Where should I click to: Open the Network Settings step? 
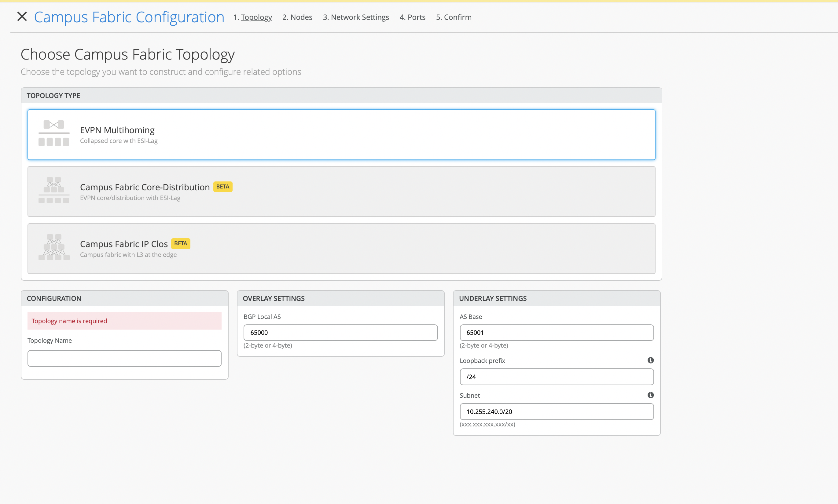tap(355, 17)
